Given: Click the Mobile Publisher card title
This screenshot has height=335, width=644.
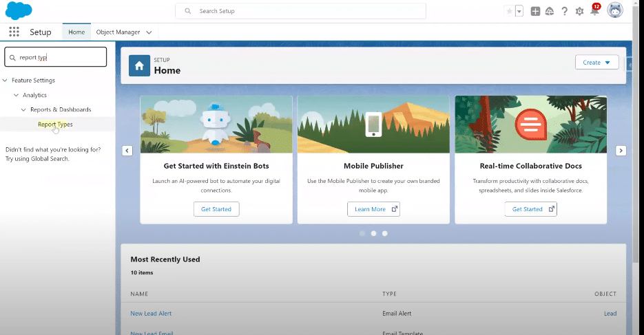Looking at the screenshot, I should [x=373, y=166].
